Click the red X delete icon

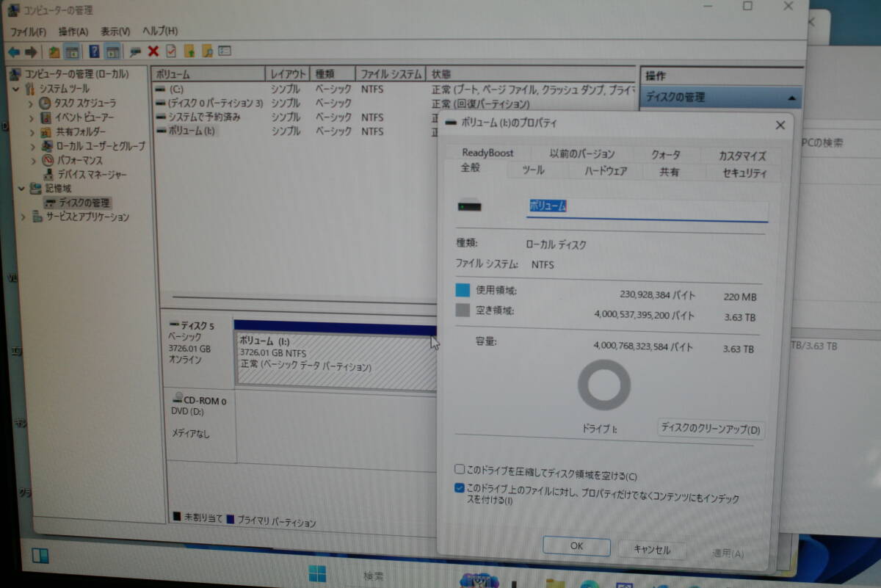point(153,51)
